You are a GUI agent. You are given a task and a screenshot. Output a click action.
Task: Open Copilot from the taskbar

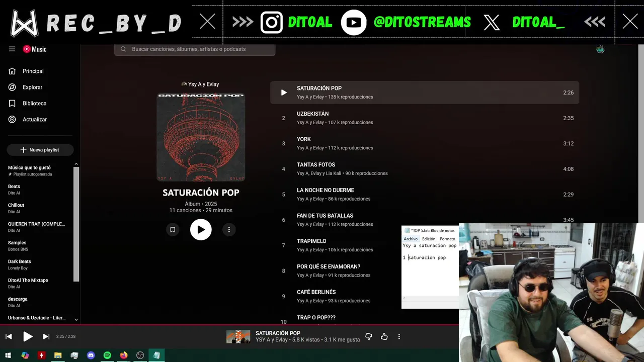click(25, 355)
